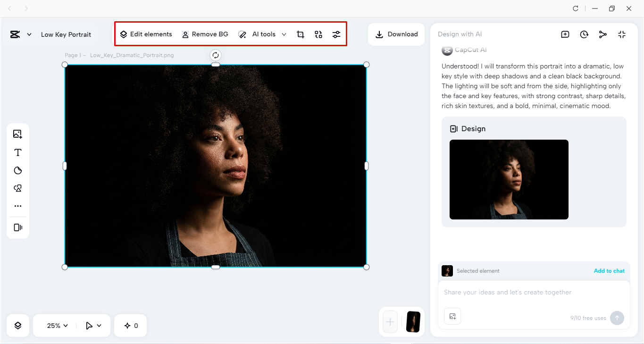Go forward with the right arrow
Screen dimensions: 644x344
pos(26,8)
